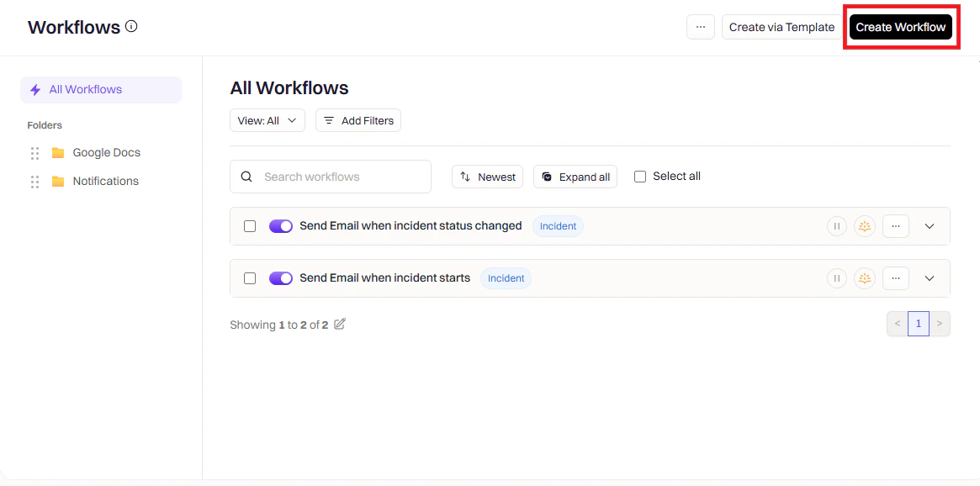Collapse arrow on 'Send Email when incident starts' row
980x486 pixels.
click(930, 277)
